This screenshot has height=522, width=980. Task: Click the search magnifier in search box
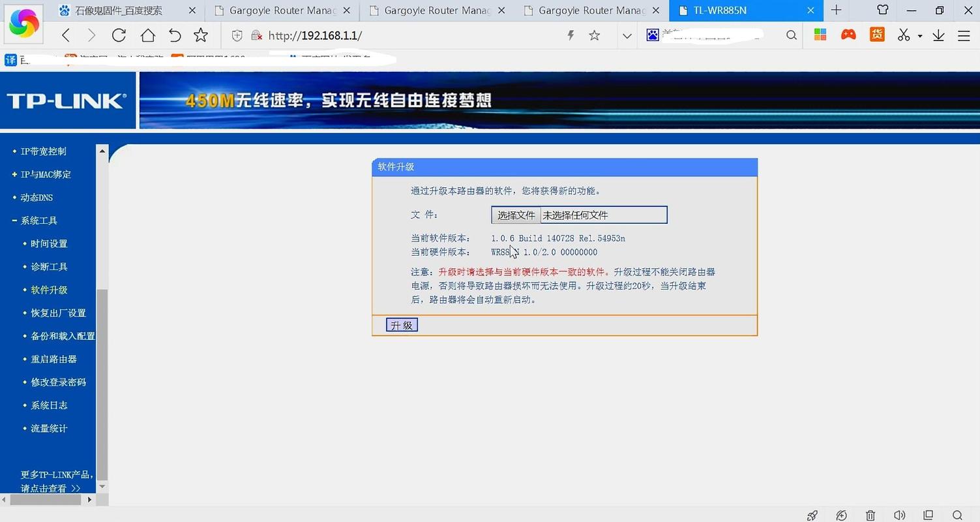click(x=792, y=35)
